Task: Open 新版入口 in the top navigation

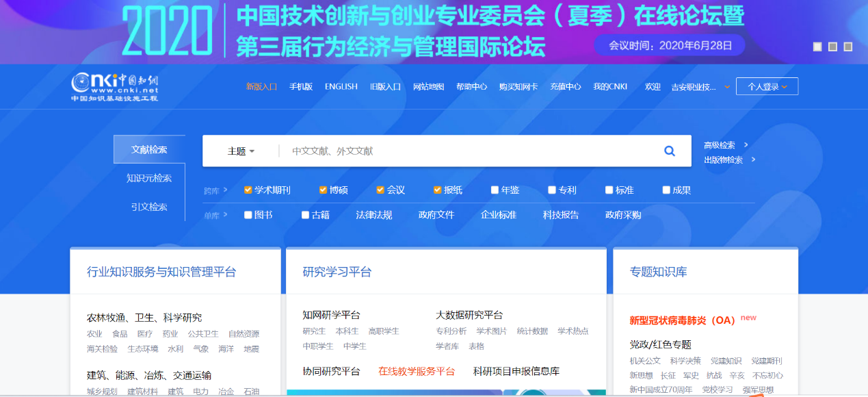Action: (x=261, y=87)
